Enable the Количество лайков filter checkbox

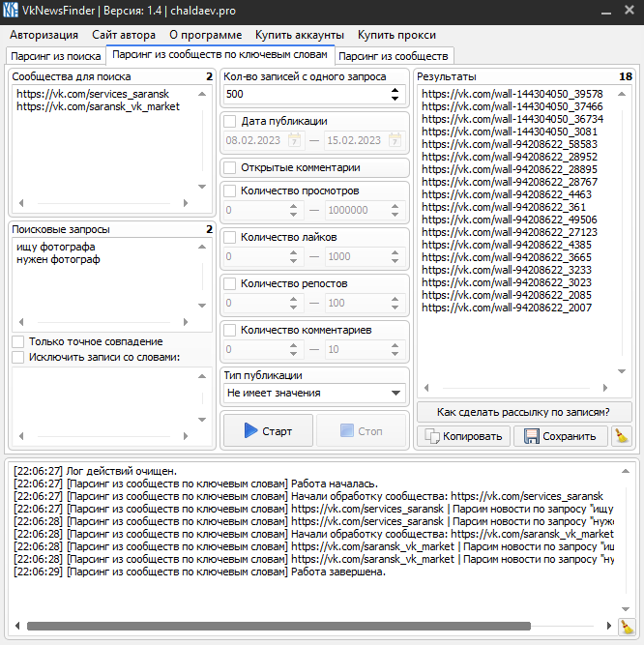pyautogui.click(x=230, y=237)
